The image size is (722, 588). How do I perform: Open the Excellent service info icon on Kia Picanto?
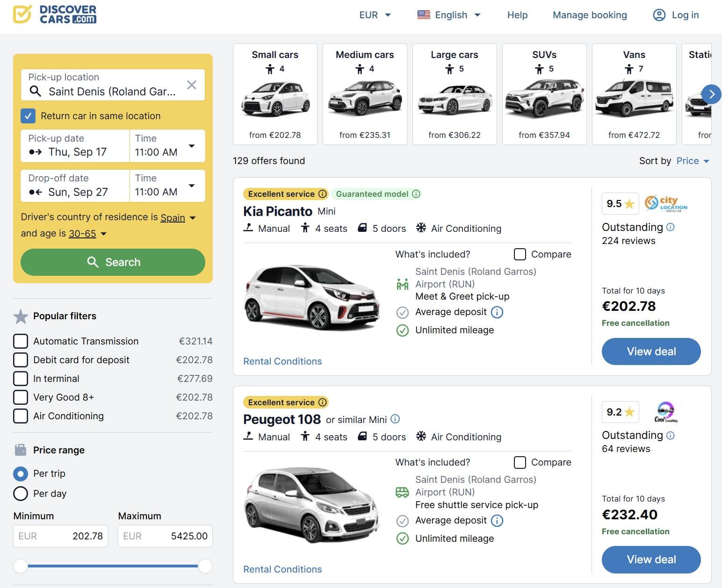coord(322,194)
